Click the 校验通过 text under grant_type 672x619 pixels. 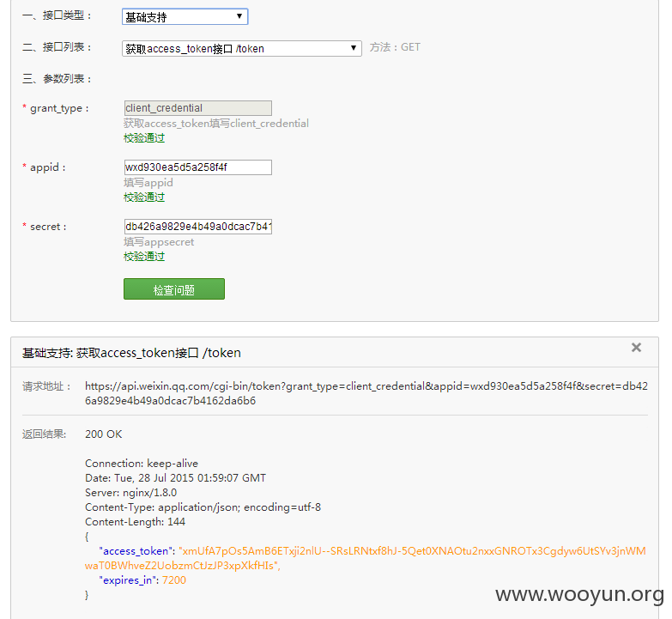[x=144, y=138]
